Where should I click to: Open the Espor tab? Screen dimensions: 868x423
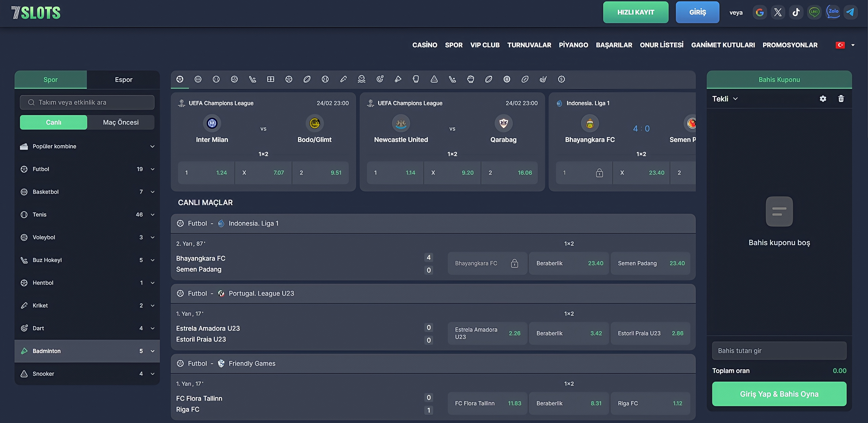click(123, 80)
